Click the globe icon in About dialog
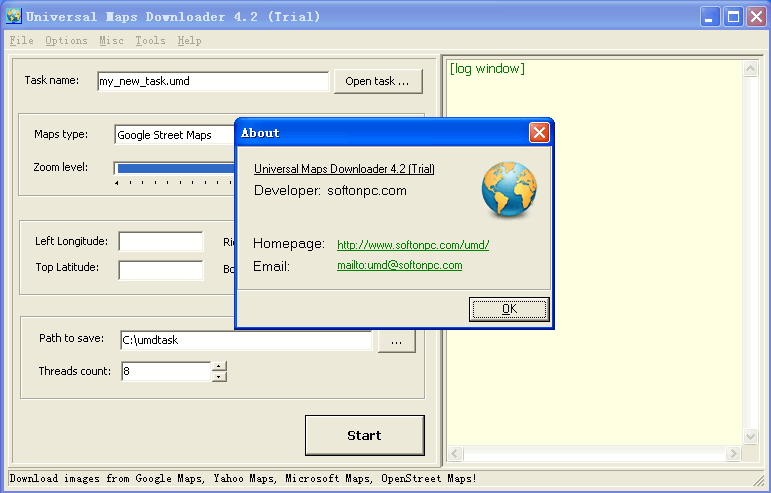This screenshot has width=771, height=493. coord(509,190)
